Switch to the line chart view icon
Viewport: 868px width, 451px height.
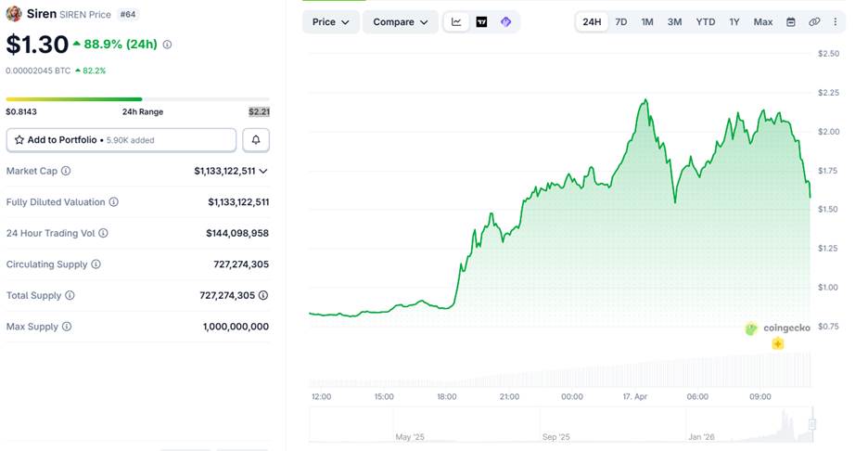[456, 21]
